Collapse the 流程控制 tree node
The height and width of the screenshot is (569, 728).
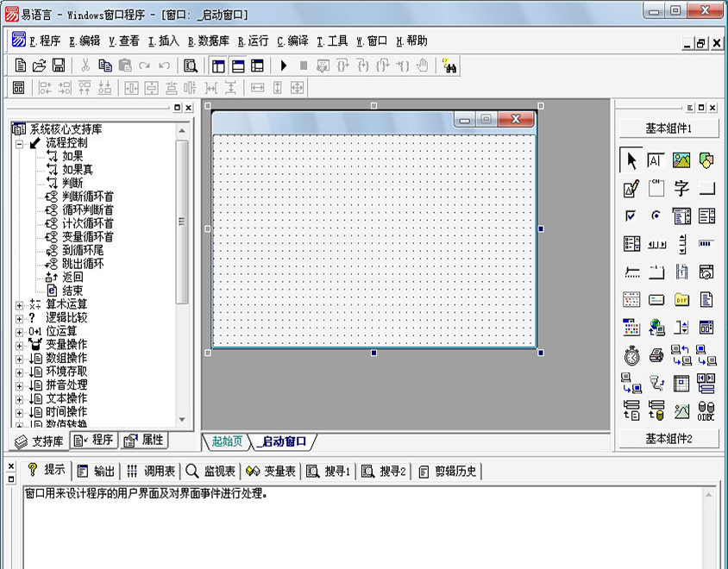point(19,144)
